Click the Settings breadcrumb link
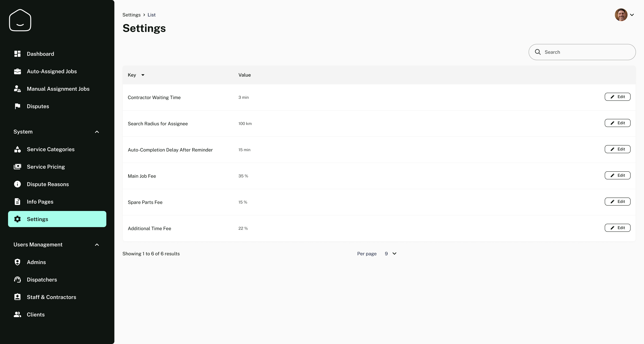 [131, 15]
